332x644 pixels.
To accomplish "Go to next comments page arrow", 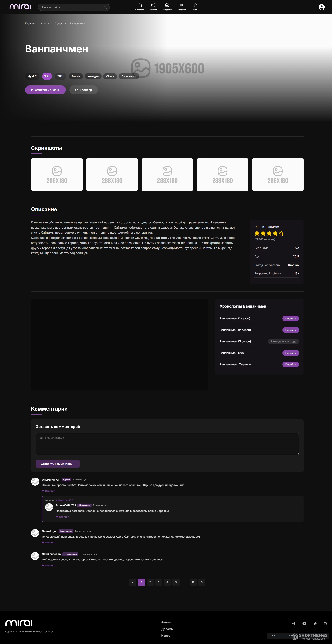I will 202,582.
